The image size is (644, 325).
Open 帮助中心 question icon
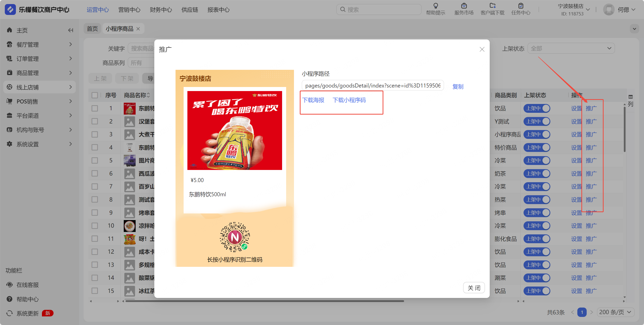10,299
